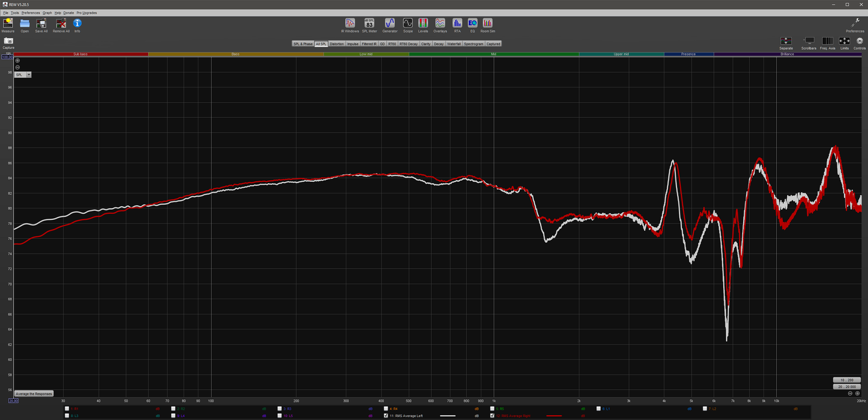
Task: Click the 20..20 000 frequency range button
Action: [846, 387]
